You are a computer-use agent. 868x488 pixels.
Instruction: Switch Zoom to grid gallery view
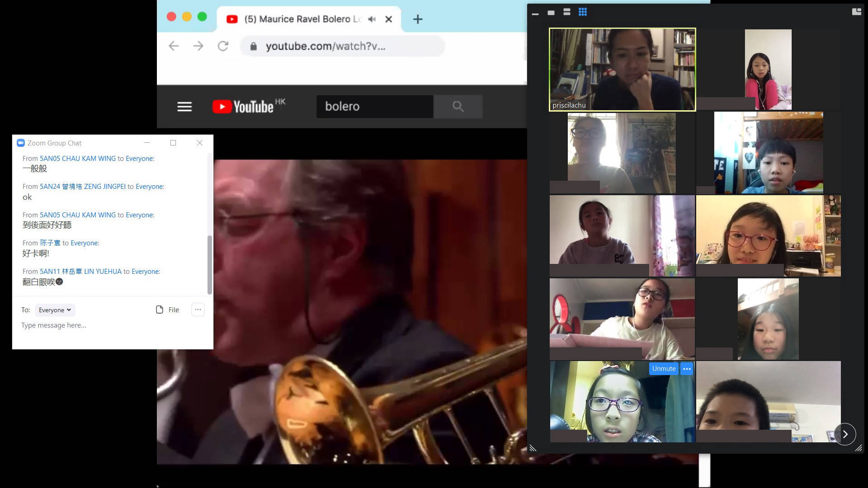click(583, 12)
